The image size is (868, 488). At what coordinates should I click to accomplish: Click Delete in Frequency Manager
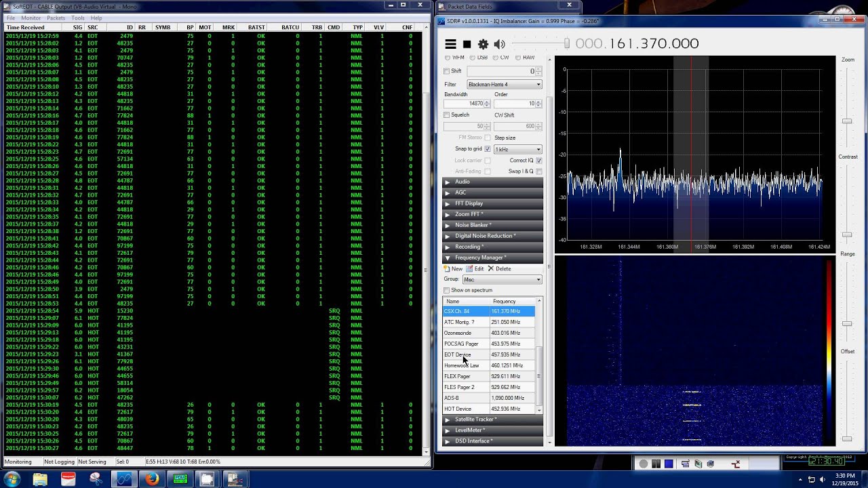(499, 269)
